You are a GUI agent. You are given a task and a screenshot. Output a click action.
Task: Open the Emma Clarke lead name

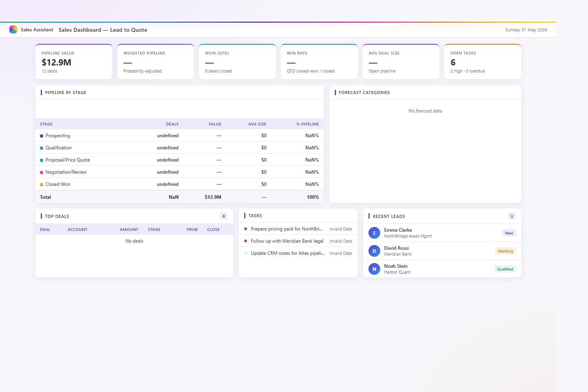coord(398,230)
